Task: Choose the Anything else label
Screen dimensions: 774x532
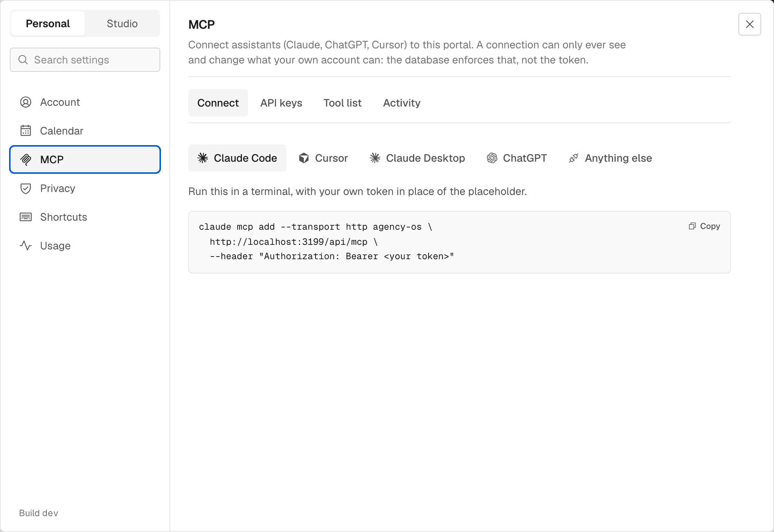Action: (x=618, y=158)
